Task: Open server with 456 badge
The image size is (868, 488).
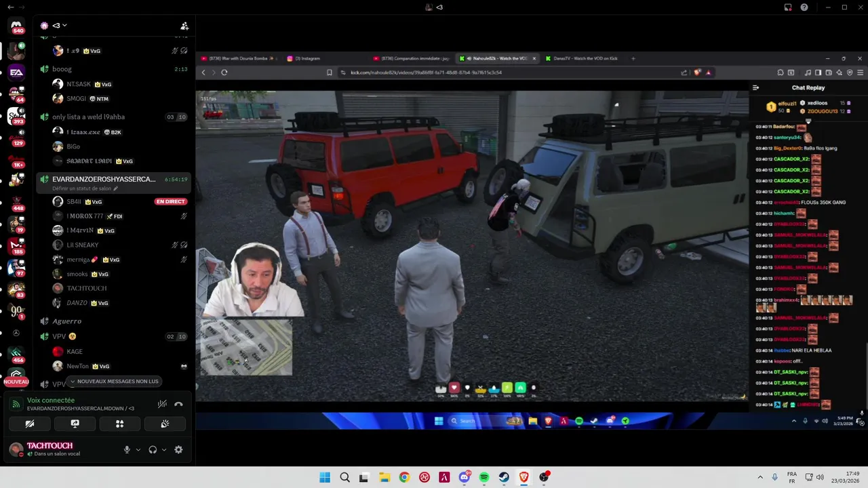Action: pyautogui.click(x=16, y=354)
